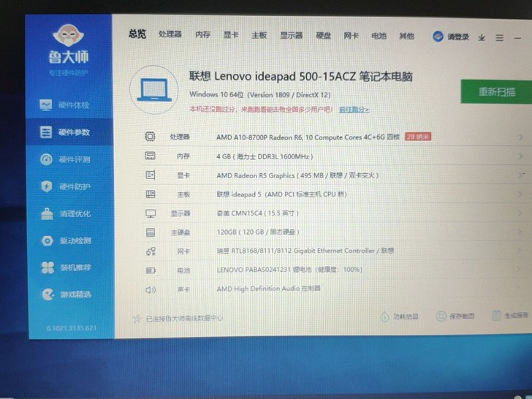
Task: Click the 主板 motherboard row icon
Action: 151,194
